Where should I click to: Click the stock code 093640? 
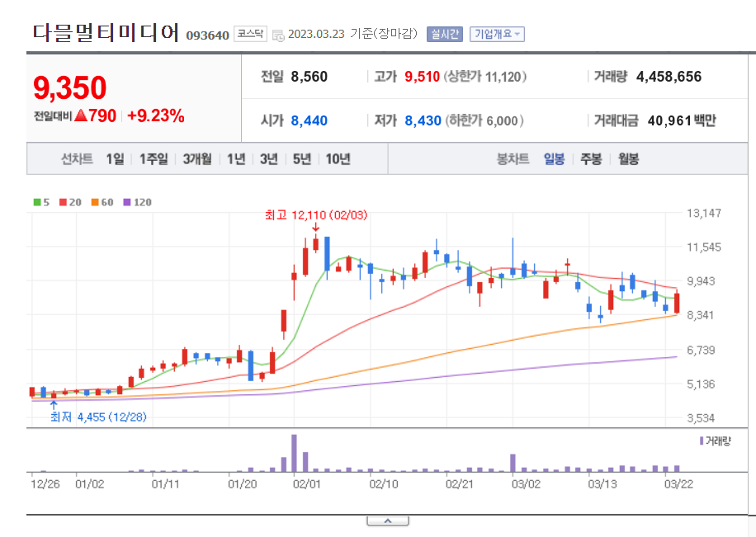(x=208, y=35)
